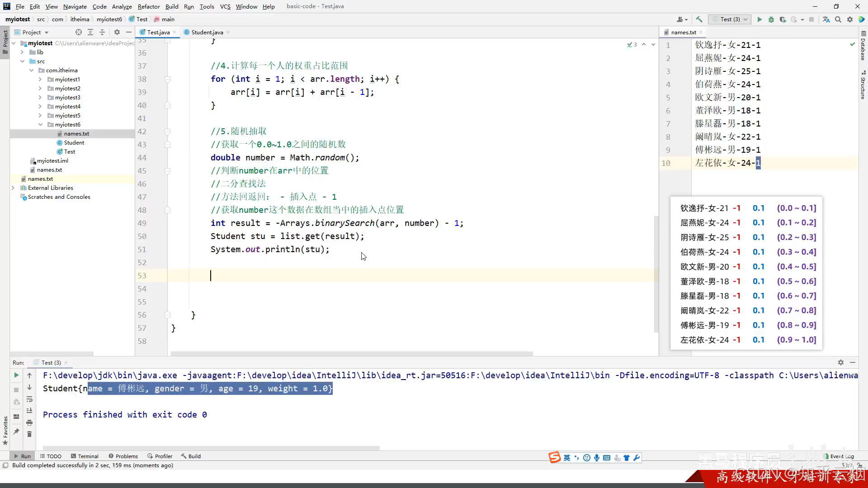The height and width of the screenshot is (488, 868).
Task: Toggle soft-wrap in Run console
Action: pyautogui.click(x=29, y=399)
